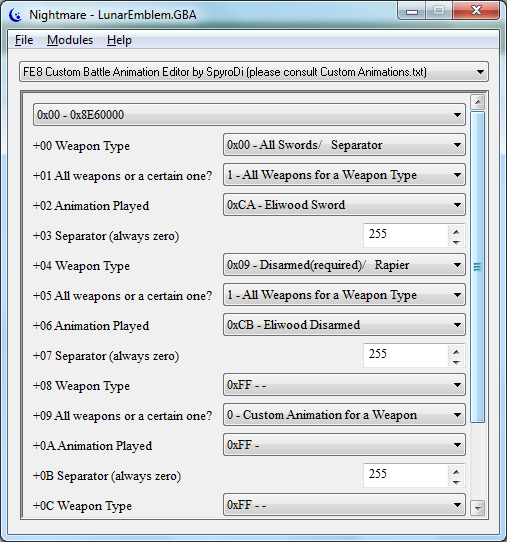Click the '+03 Separator (always zero)' label
Viewport: 507px width, 542px height.
[106, 236]
